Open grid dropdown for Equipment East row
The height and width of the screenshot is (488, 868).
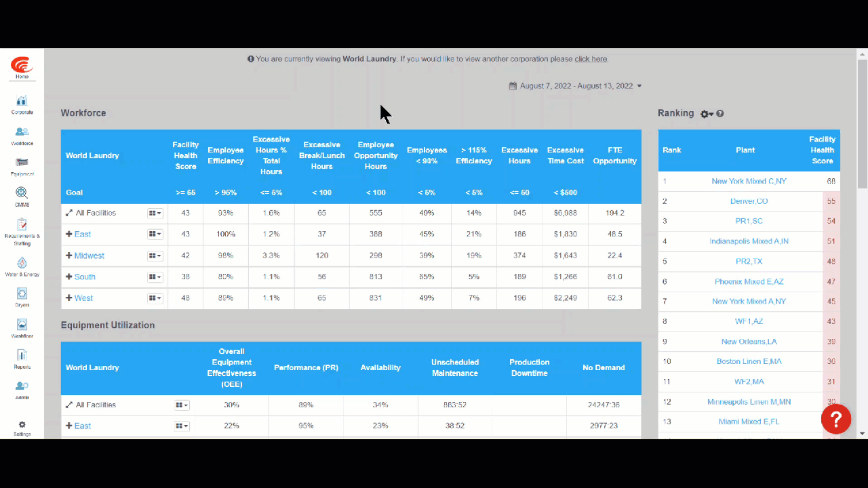[182, 426]
